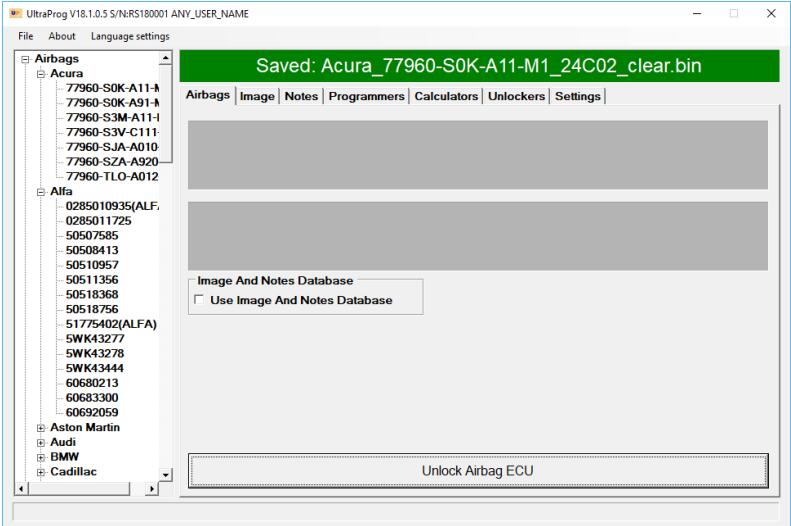The image size is (791, 526).
Task: Open the Settings tab
Action: 578,96
